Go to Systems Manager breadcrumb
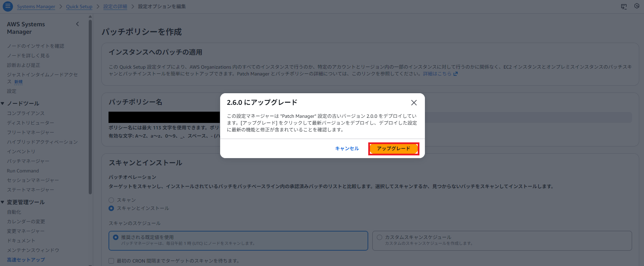The image size is (644, 266). [36, 6]
